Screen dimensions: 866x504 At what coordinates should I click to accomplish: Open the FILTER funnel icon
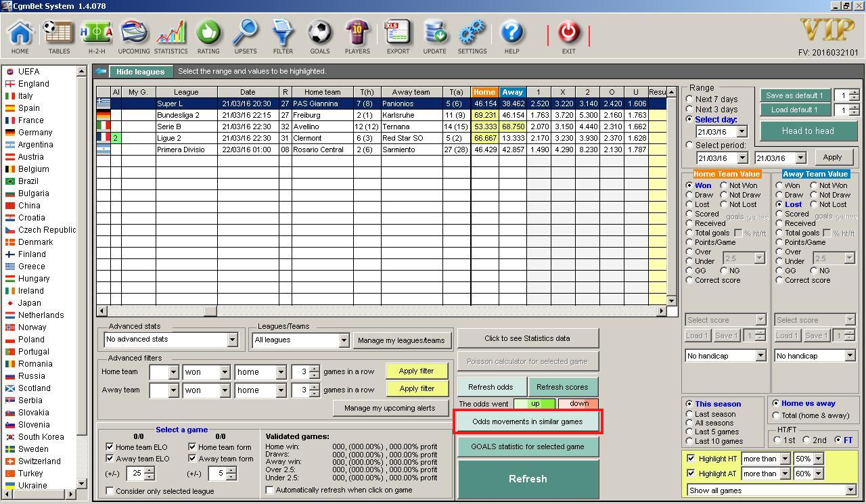pyautogui.click(x=283, y=32)
